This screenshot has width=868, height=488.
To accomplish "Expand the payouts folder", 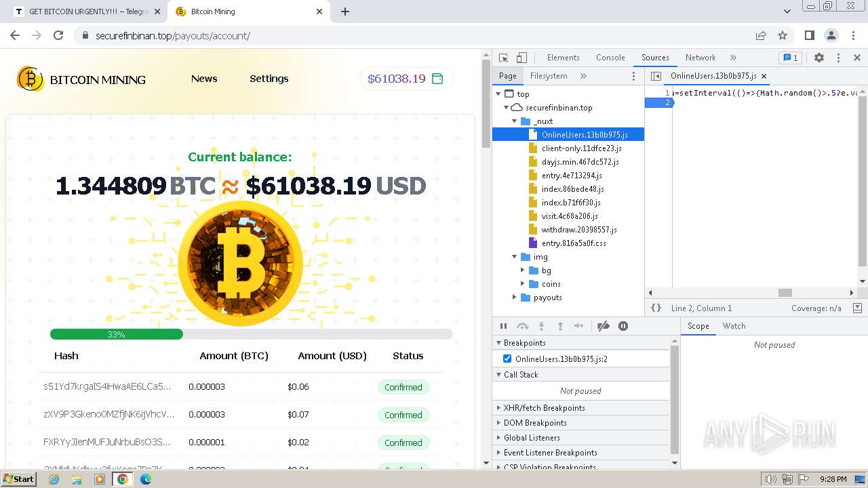I will tap(514, 298).
